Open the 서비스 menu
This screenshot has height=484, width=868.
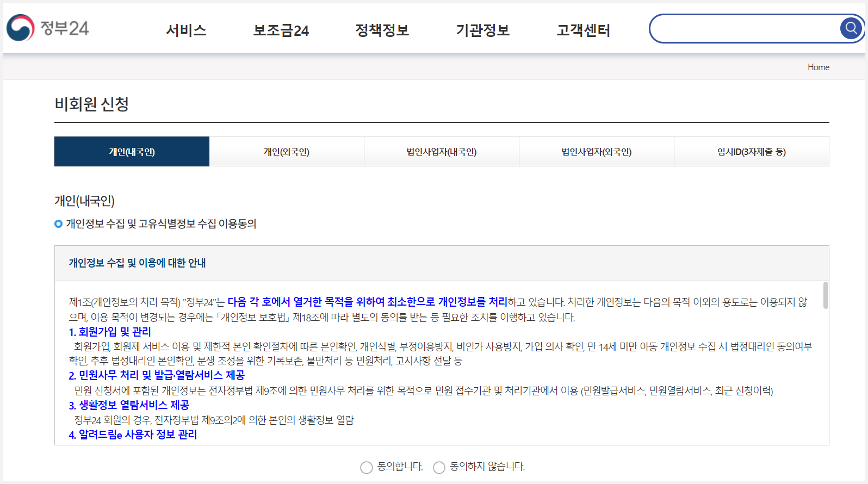click(187, 30)
